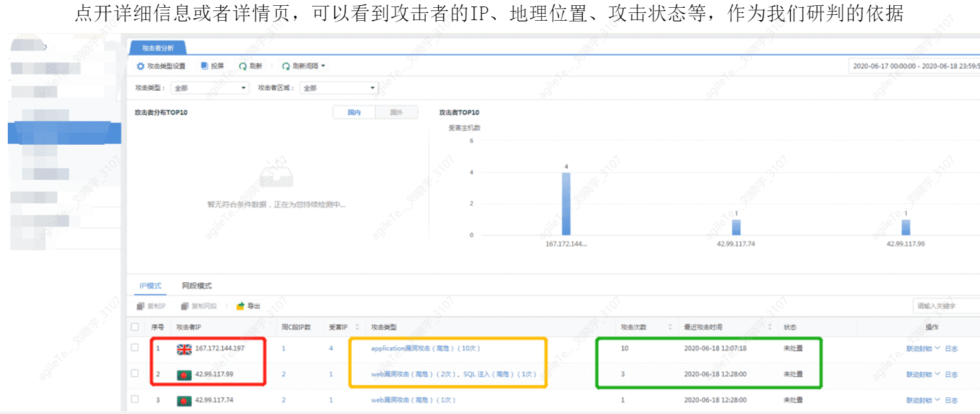Screen dimensions: 980x414
Task: Click the 42.99.117.74 bar in chart
Action: pos(736,227)
